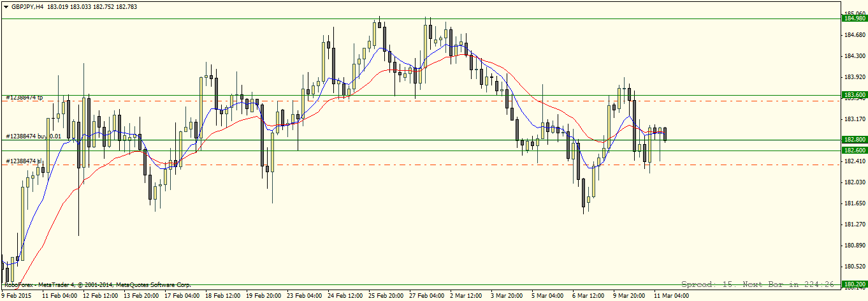Screen dimensions: 868x301
Task: Click the 184.980 green price level tag
Action: pos(855,18)
